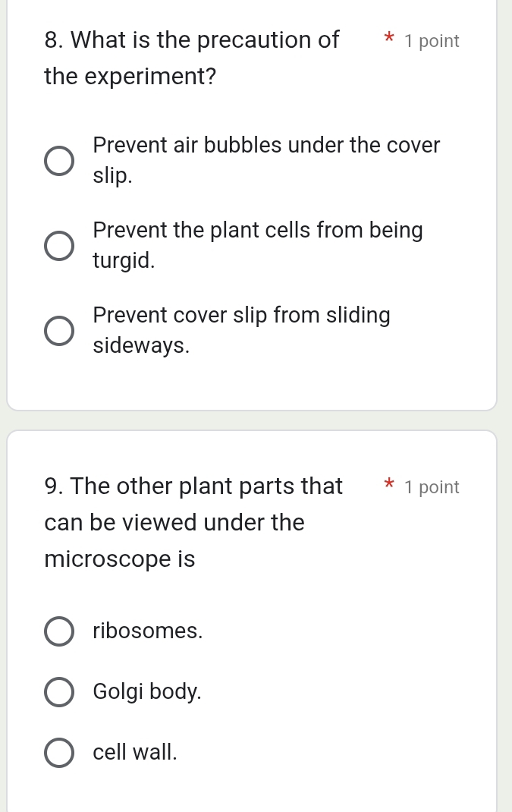Click the 'ribosomes.' answer label
Screen dimensions: 512x812
148,631
